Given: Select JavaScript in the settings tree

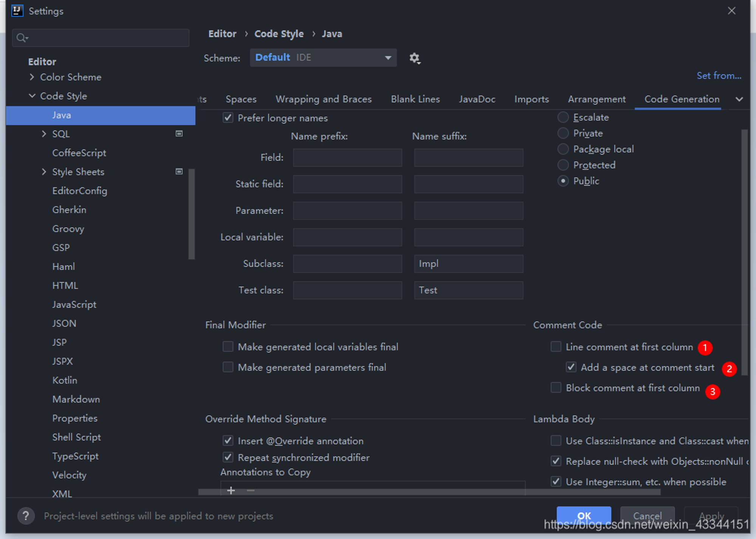Looking at the screenshot, I should (x=74, y=304).
